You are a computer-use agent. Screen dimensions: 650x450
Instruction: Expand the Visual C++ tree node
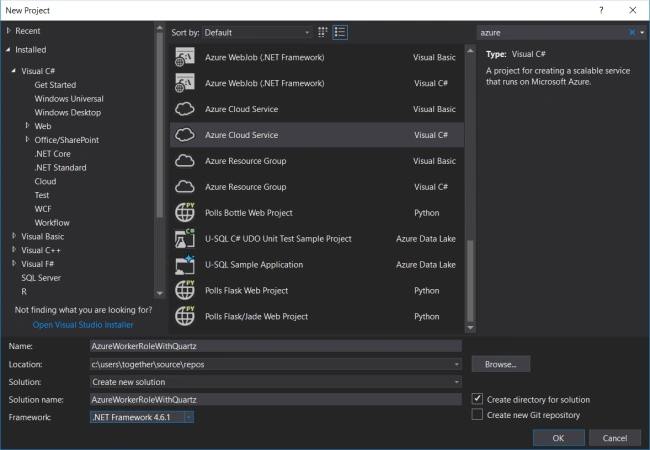pyautogui.click(x=14, y=250)
